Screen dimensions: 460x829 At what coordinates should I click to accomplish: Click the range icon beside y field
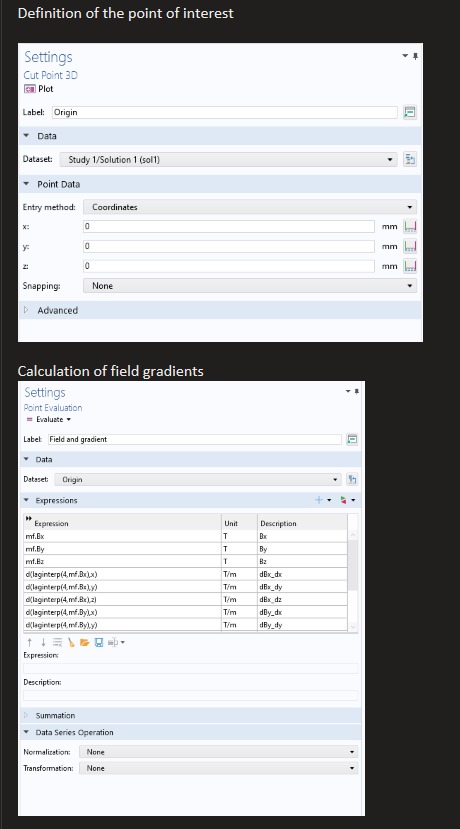coord(410,246)
